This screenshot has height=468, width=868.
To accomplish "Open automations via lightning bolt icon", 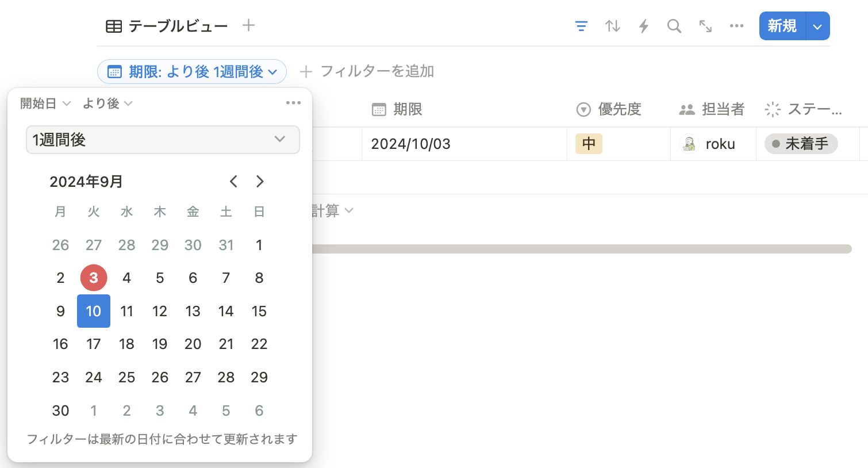I will 644,26.
